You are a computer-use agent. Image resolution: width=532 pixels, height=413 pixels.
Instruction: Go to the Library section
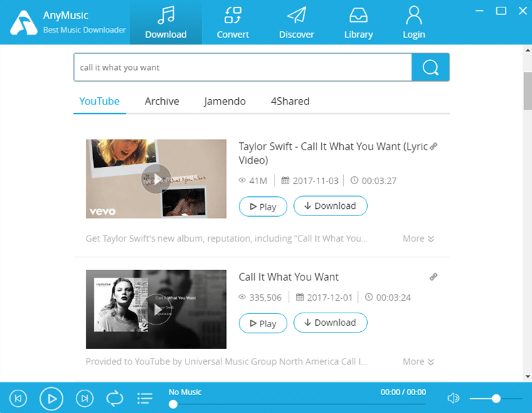pos(359,23)
